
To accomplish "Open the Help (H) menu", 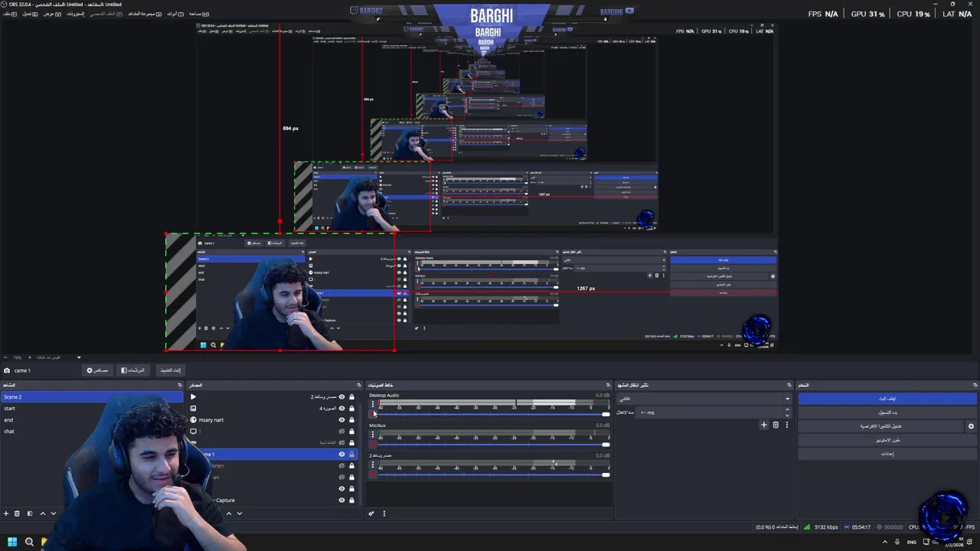I will click(199, 14).
